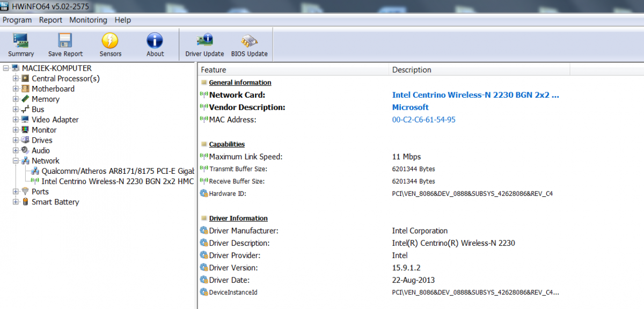Click the Memory module icon
The width and height of the screenshot is (644, 309).
click(25, 99)
